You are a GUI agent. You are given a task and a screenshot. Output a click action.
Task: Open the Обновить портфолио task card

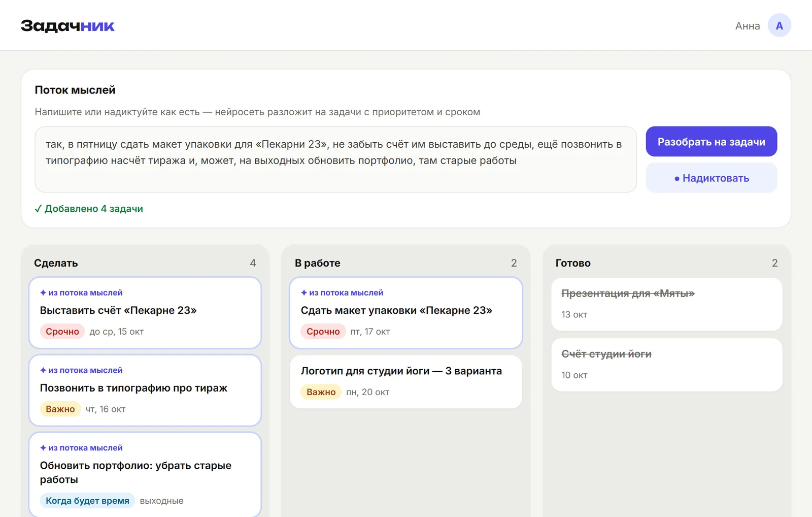145,475
